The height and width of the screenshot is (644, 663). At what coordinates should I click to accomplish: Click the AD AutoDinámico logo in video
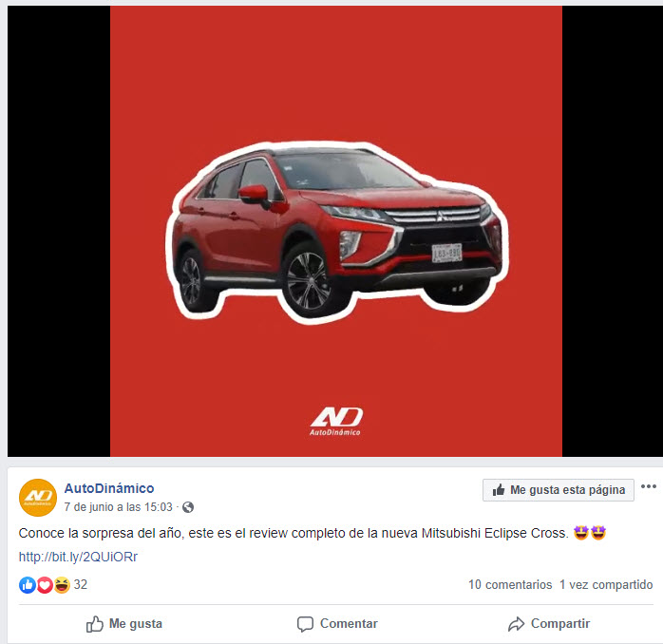(x=335, y=422)
